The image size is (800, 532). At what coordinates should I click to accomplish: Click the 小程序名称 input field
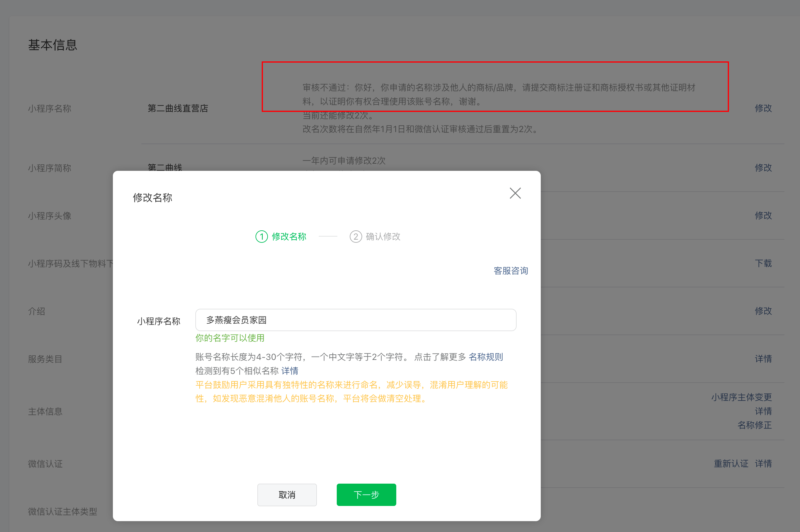click(x=356, y=320)
